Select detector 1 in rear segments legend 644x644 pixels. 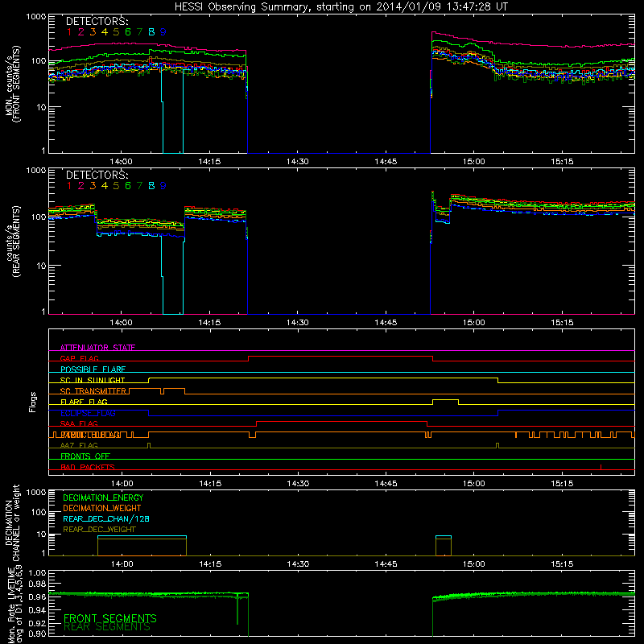69,186
